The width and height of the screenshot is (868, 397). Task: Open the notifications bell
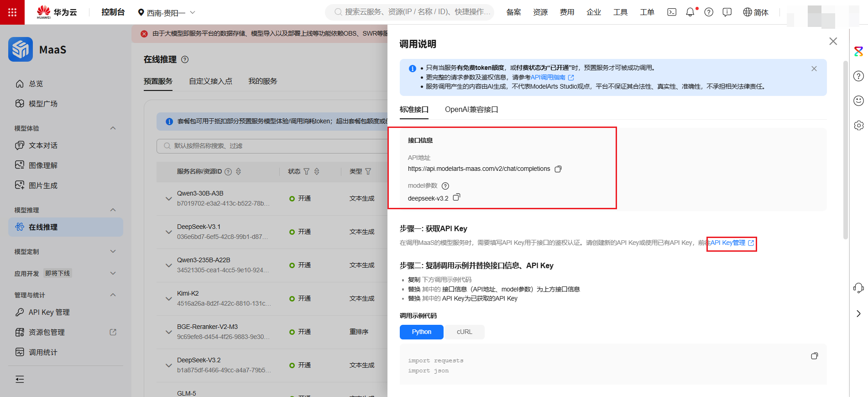tap(690, 12)
